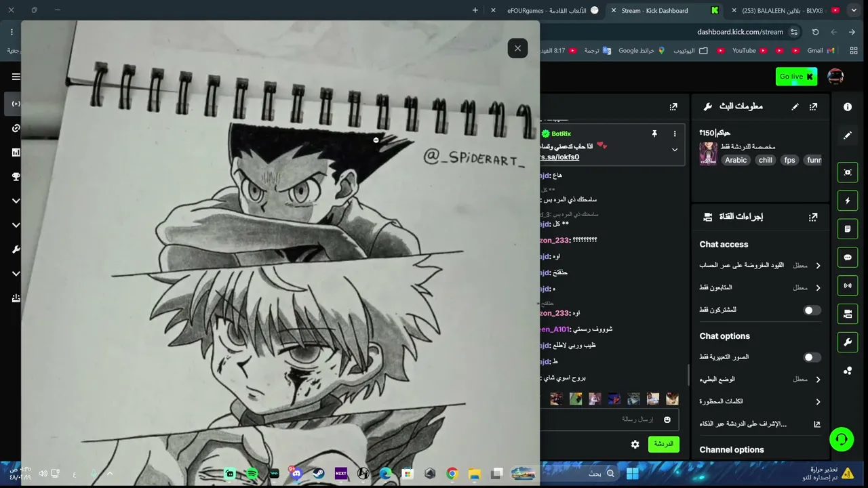Click the broadcast signal icon in right sidebar
The width and height of the screenshot is (868, 488).
(848, 286)
